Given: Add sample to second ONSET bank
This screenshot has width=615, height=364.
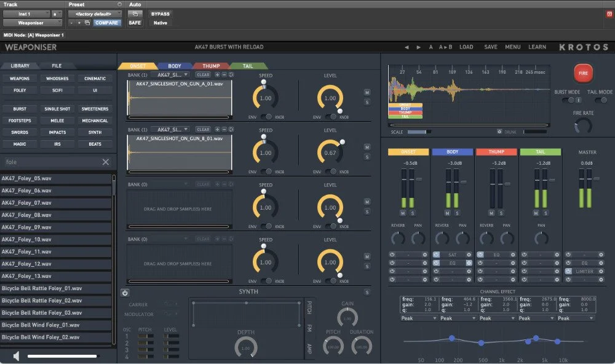Looking at the screenshot, I should pos(217,130).
